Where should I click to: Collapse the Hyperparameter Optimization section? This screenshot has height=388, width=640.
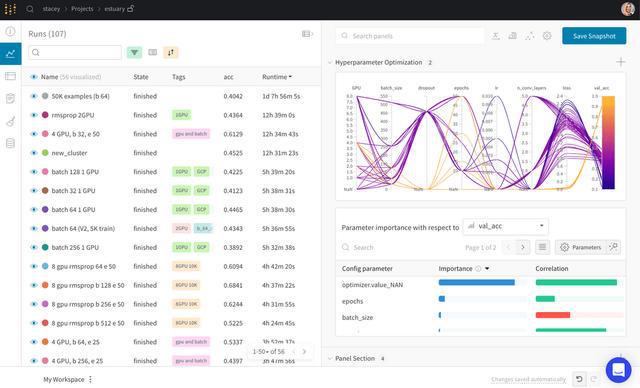(x=330, y=62)
